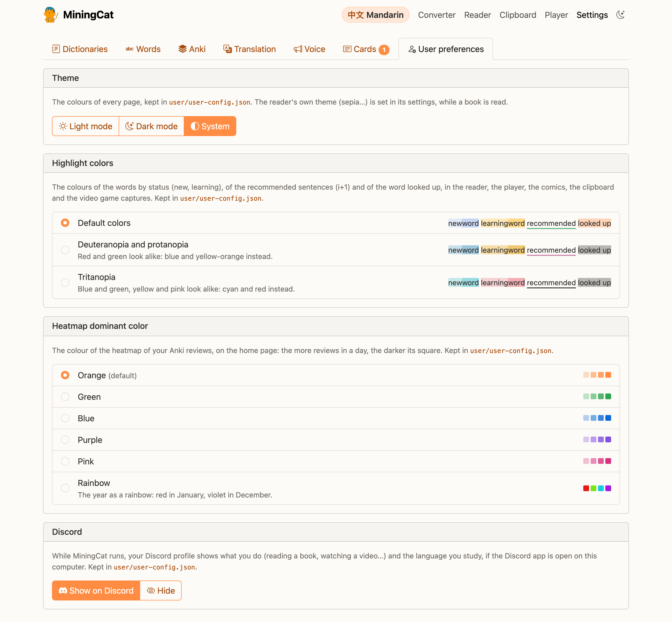Select the User preferences tab
Viewport: 672px width, 622px height.
coord(446,49)
